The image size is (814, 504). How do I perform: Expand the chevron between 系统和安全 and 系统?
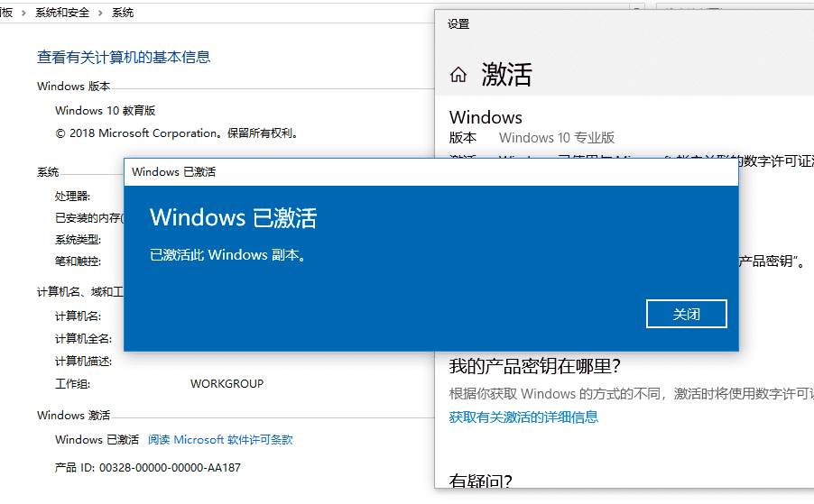[103, 13]
